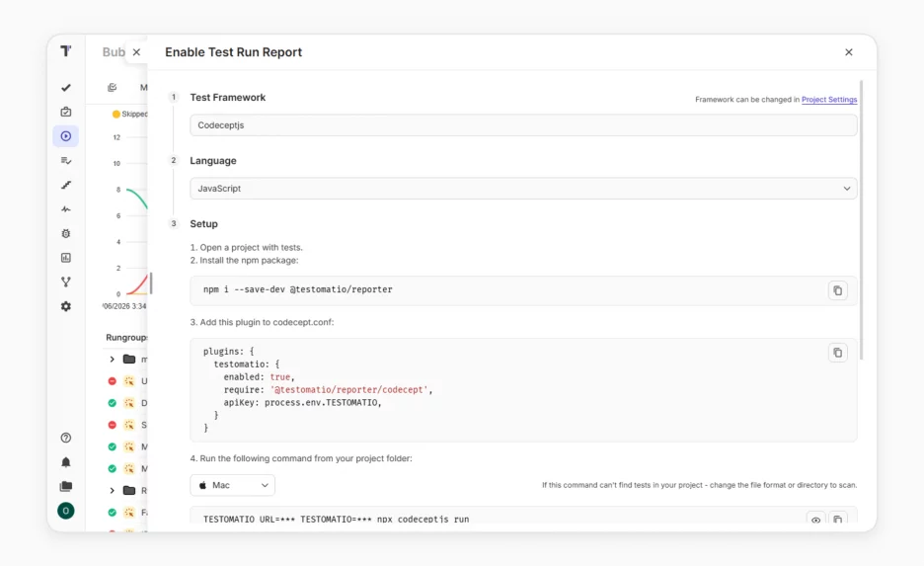Reveal hidden API key with eye icon
The width and height of the screenshot is (924, 566).
(x=815, y=520)
